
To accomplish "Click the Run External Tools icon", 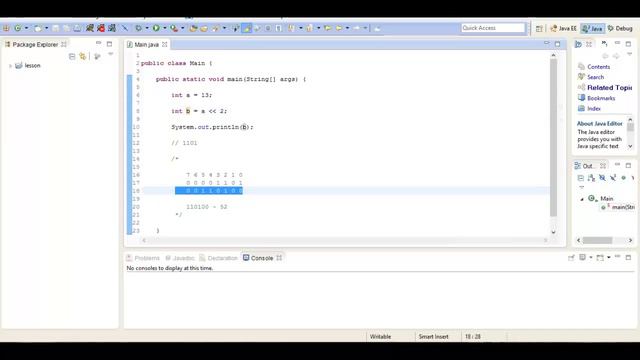I will pyautogui.click(x=174, y=28).
